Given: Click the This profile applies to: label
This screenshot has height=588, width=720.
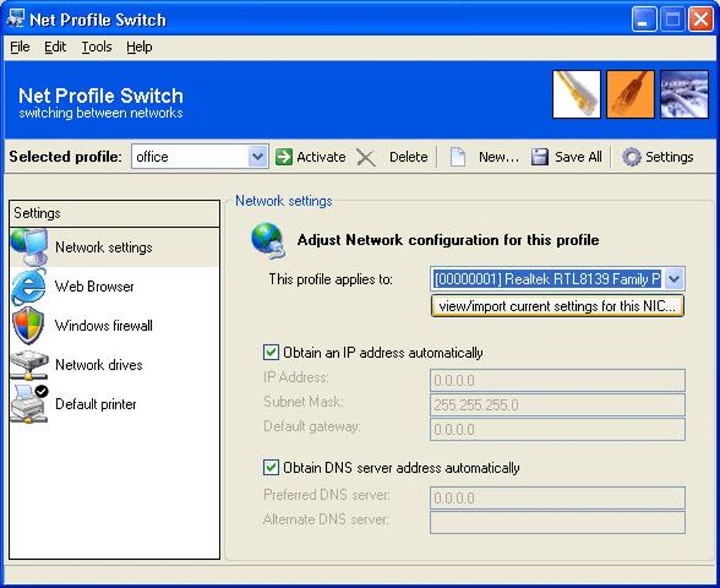Looking at the screenshot, I should [330, 279].
